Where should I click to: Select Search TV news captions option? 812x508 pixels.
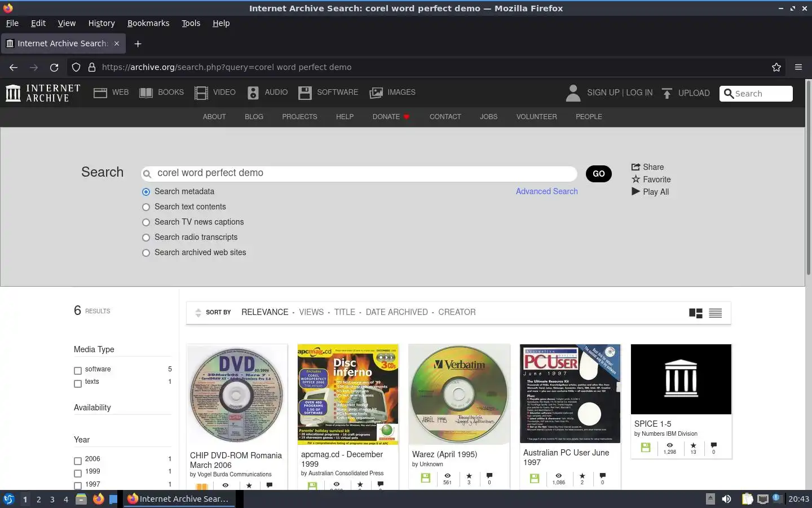pyautogui.click(x=146, y=222)
